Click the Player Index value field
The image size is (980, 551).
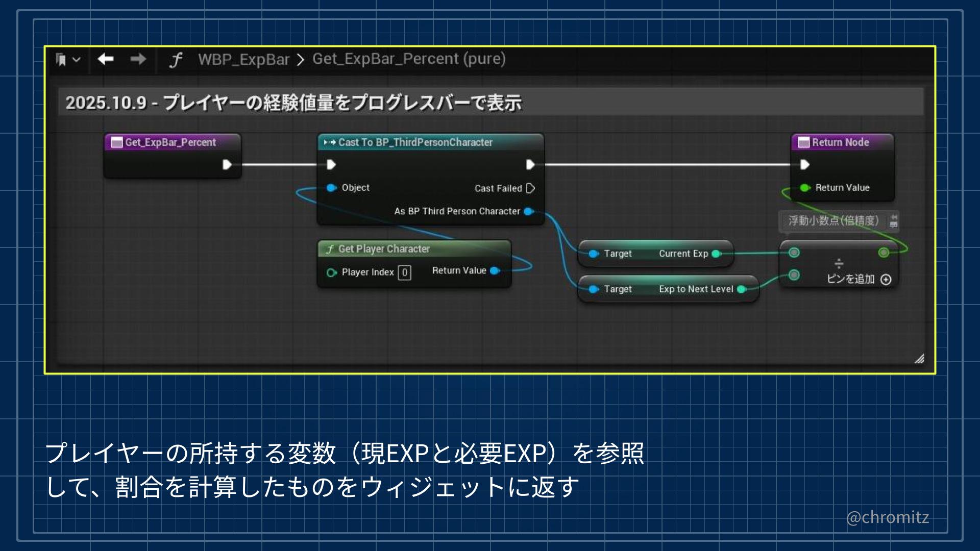(404, 272)
